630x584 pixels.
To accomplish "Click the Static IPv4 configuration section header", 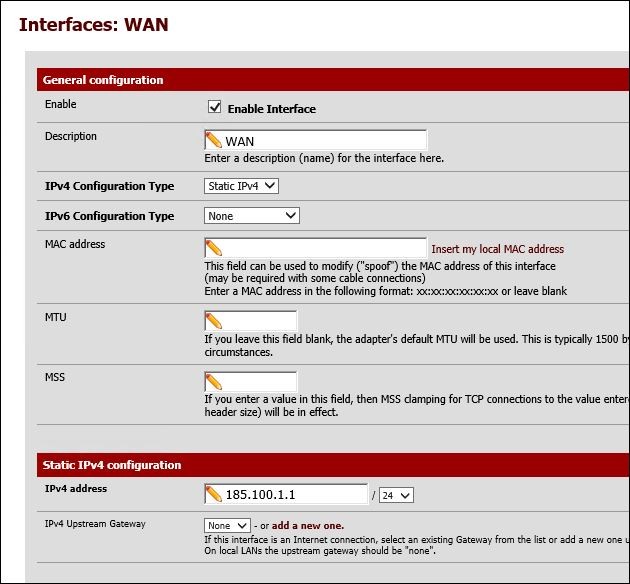I will (112, 465).
